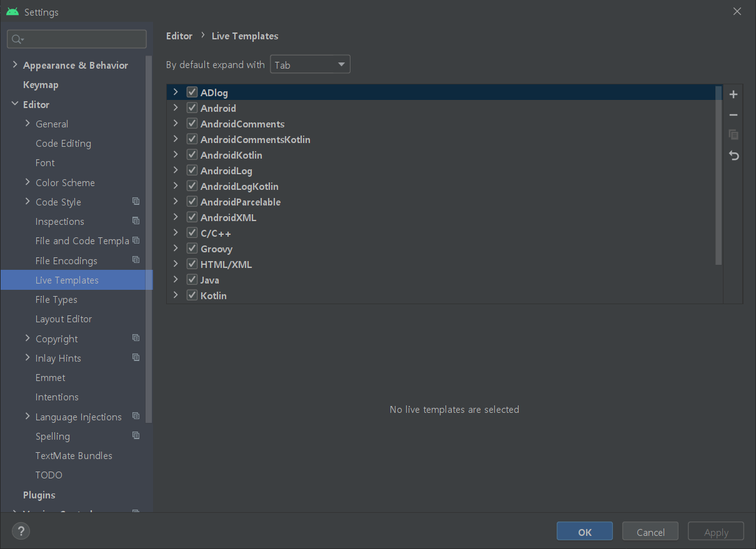Expand the Kotlin template group
This screenshot has height=549, width=756.
pyautogui.click(x=176, y=295)
